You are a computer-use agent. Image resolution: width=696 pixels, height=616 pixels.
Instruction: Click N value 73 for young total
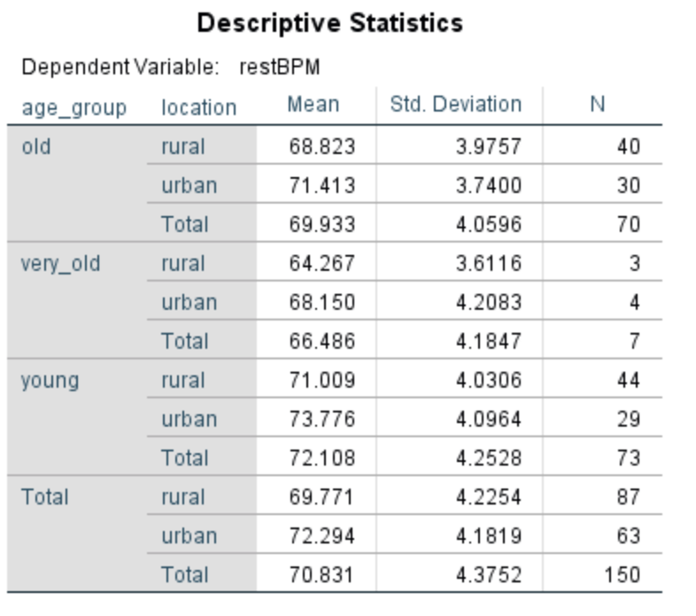629,458
